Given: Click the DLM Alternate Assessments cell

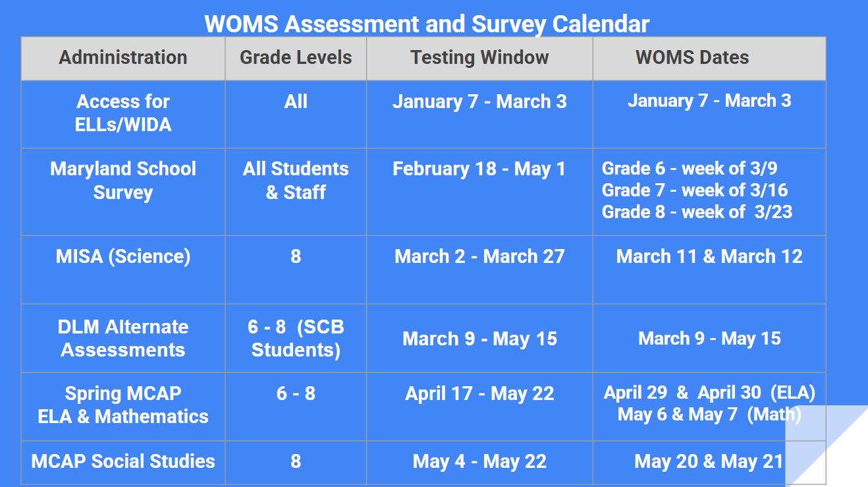Looking at the screenshot, I should point(123,338).
